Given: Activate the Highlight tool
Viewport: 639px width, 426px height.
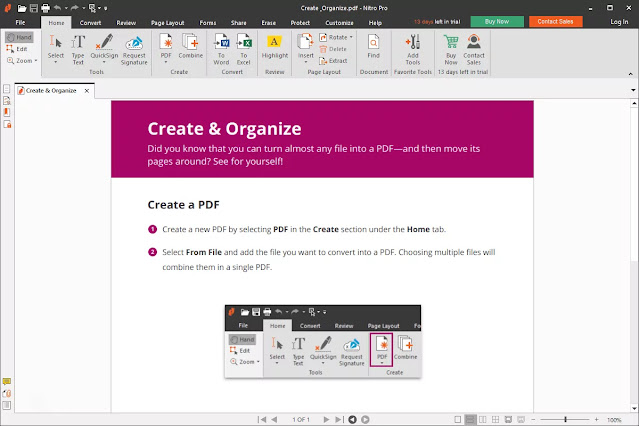Looking at the screenshot, I should click(275, 46).
